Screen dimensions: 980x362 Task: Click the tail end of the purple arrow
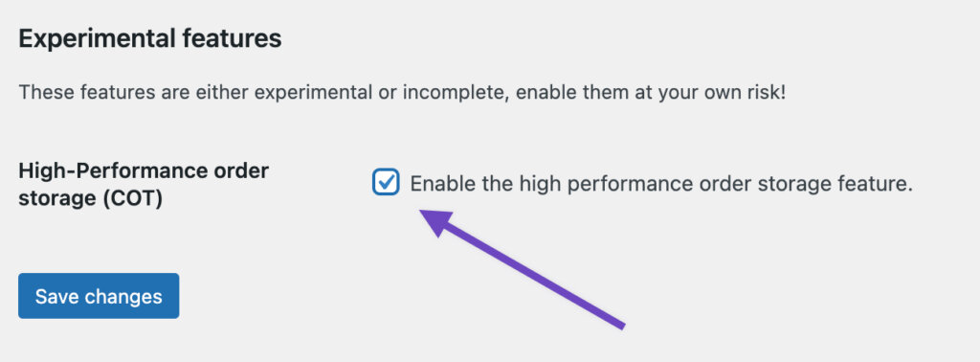tap(619, 324)
